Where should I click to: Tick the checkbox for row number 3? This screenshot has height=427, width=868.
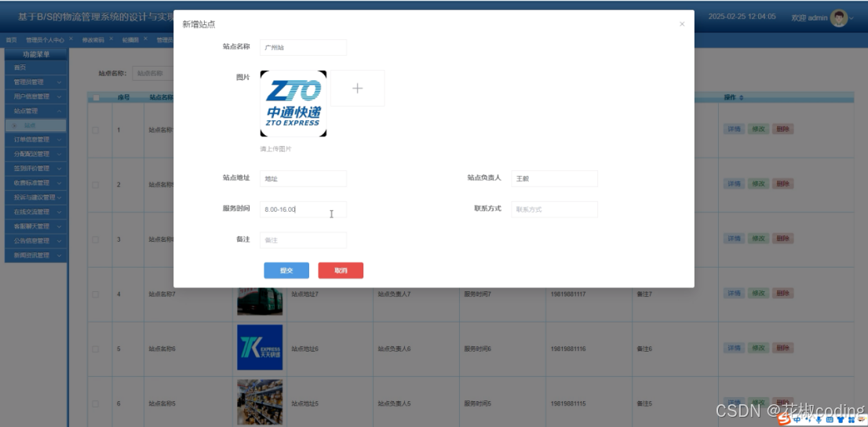[x=95, y=239]
